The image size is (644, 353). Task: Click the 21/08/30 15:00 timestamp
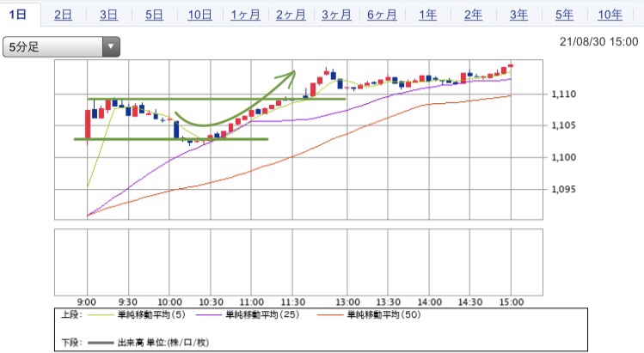coord(598,42)
